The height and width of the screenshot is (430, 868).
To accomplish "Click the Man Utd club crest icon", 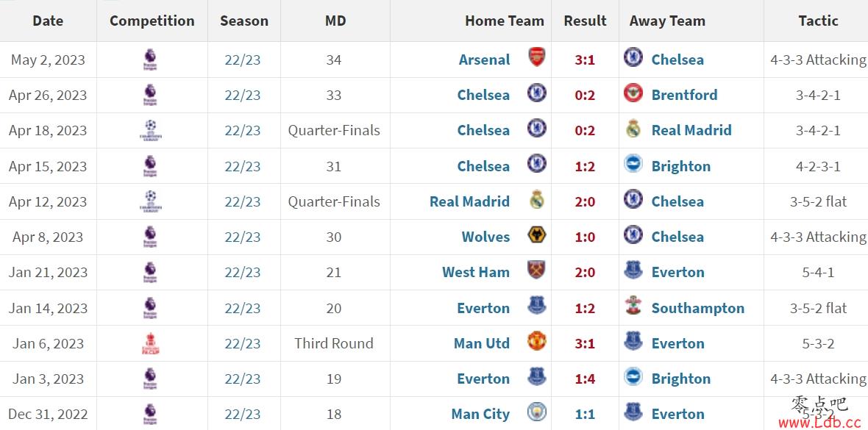I will coord(536,342).
